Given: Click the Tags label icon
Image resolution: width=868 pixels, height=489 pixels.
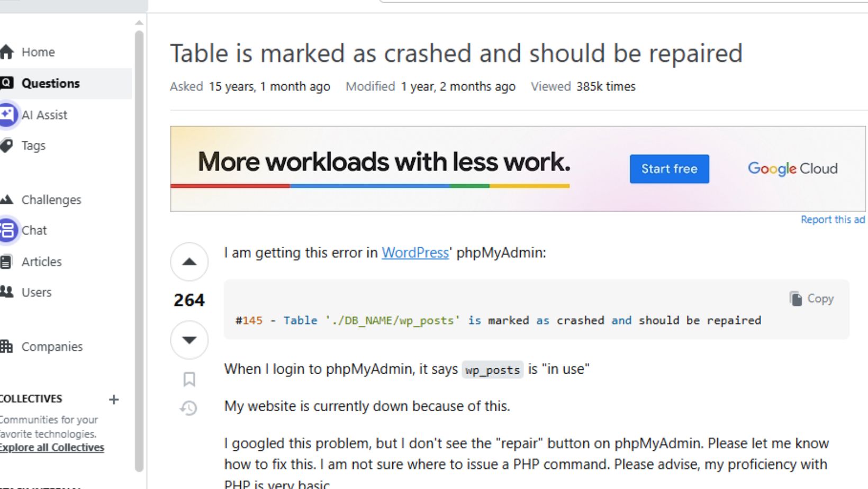Looking at the screenshot, I should coord(6,146).
